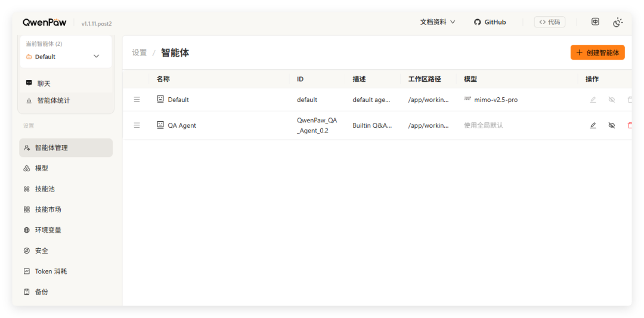Click the 智能体统计 bar chart icon
This screenshot has height=318, width=644.
[29, 100]
